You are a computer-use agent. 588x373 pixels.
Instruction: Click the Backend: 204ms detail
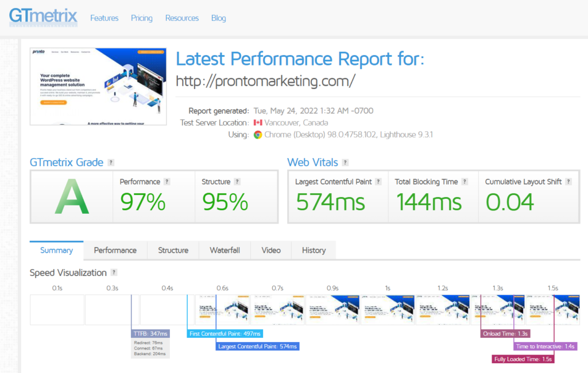(x=150, y=354)
